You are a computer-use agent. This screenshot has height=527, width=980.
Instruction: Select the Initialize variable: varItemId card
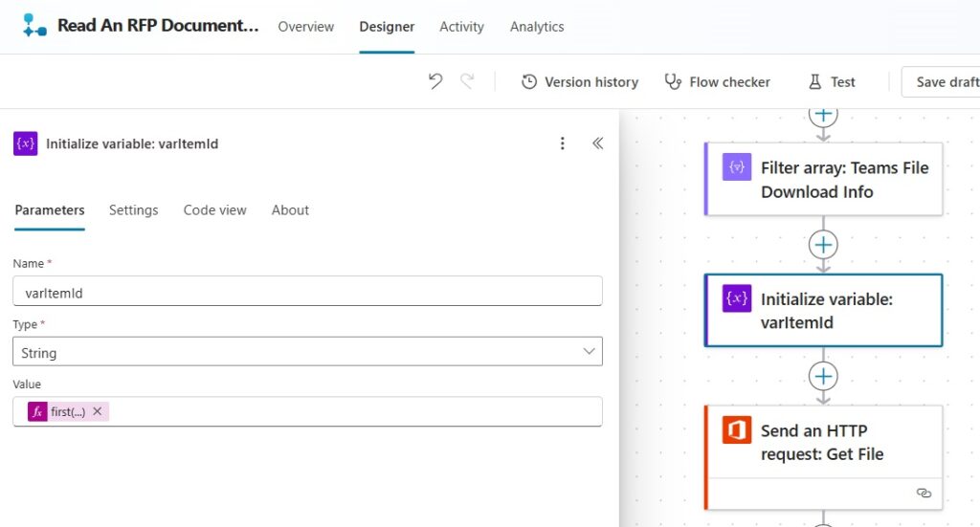coord(823,310)
